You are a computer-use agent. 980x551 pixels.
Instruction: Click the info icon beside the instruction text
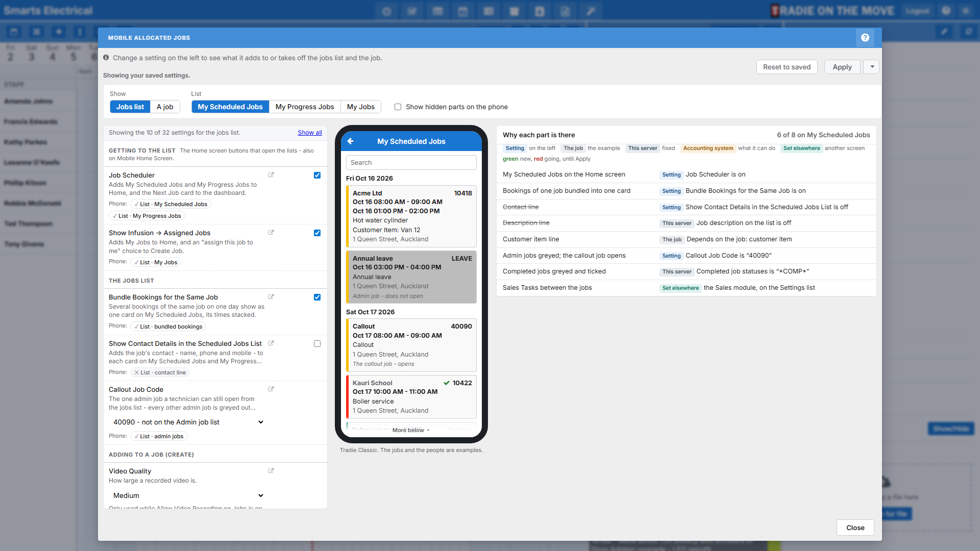[x=106, y=58]
